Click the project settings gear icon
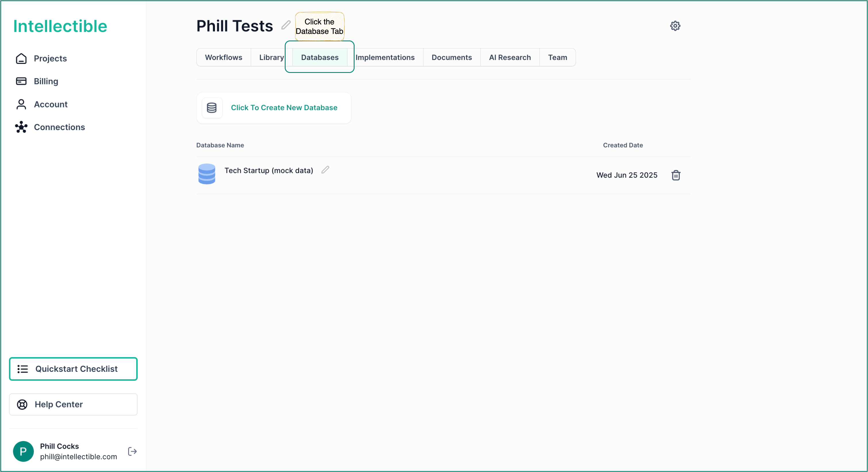The height and width of the screenshot is (472, 868). coord(675,26)
